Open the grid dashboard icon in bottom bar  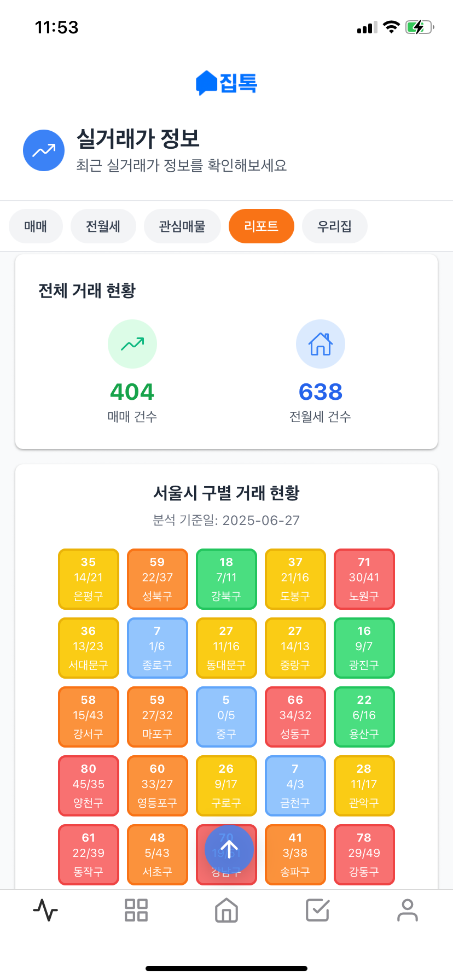[136, 910]
